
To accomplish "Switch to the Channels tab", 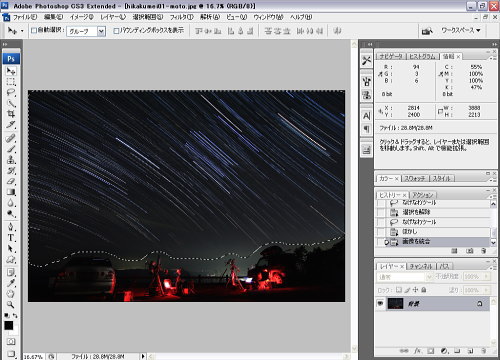I will pos(421,266).
